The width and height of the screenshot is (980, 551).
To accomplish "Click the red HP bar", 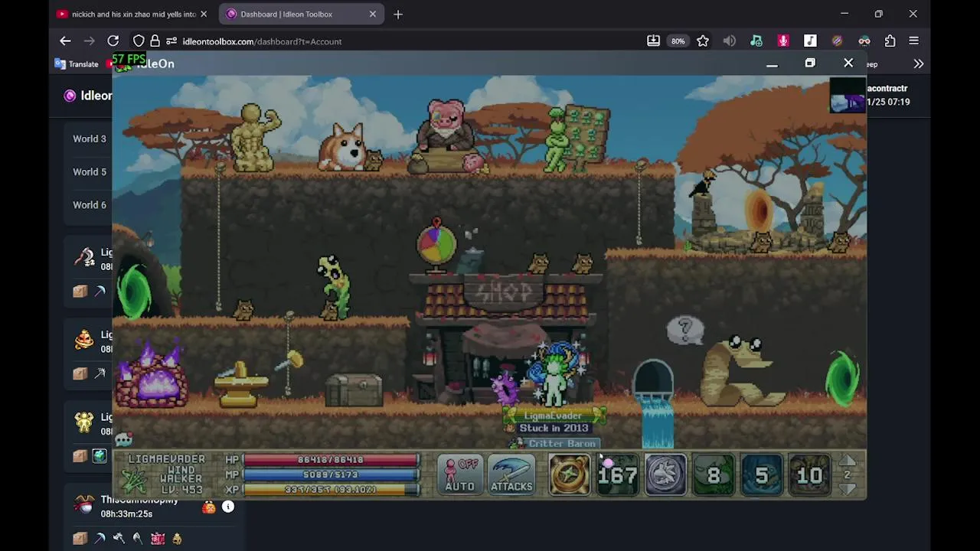I will tap(331, 460).
